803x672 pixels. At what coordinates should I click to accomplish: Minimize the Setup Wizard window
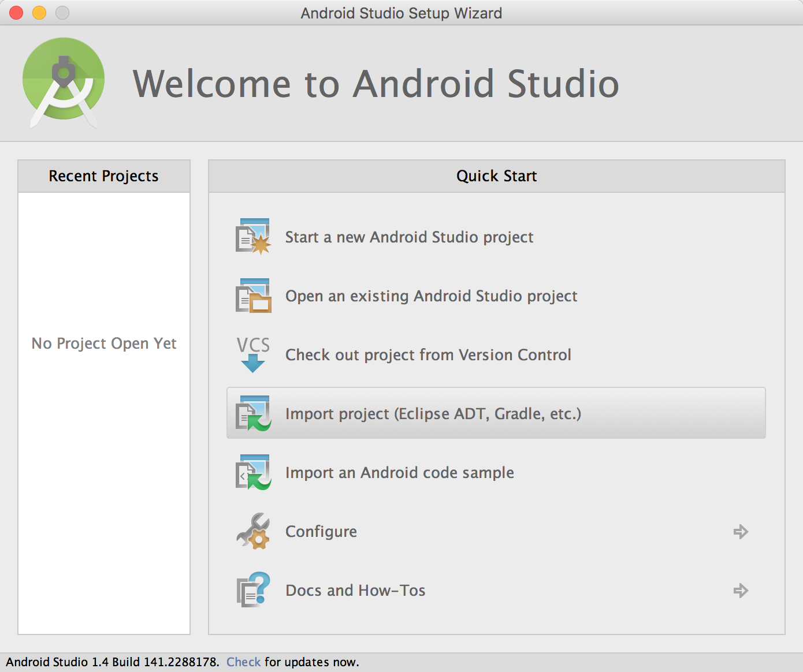tap(39, 13)
